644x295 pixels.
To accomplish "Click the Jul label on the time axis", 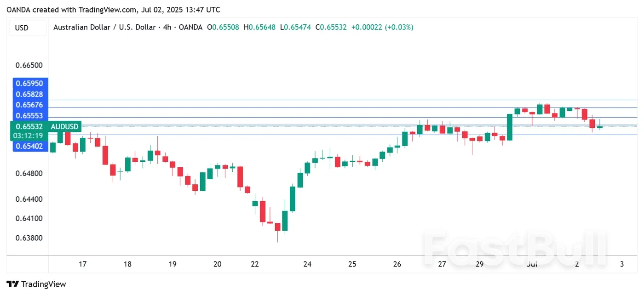I will tap(532, 264).
